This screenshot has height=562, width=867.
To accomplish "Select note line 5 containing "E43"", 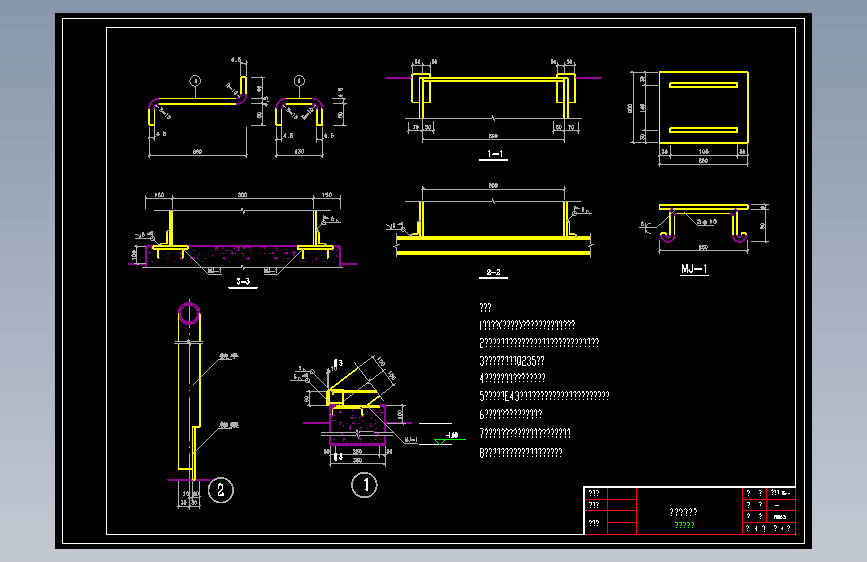I will [544, 396].
